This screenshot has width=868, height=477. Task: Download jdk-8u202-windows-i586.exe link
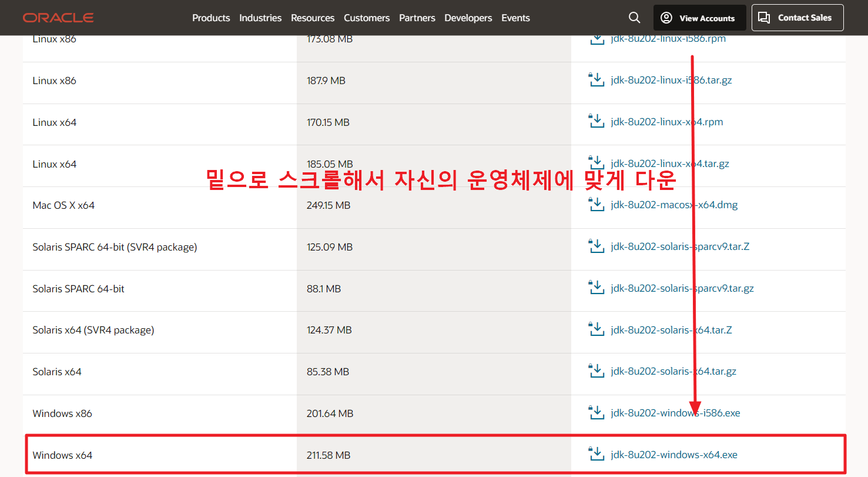(x=675, y=413)
